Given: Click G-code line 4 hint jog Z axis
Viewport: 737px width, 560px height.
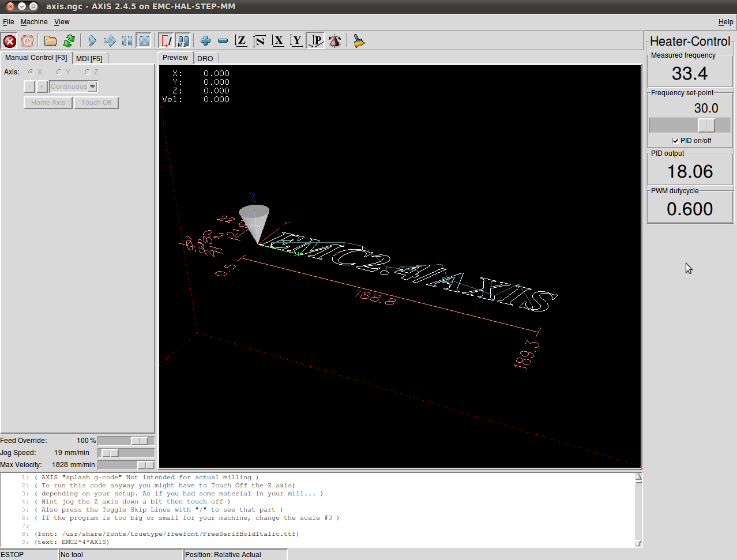Looking at the screenshot, I should (x=132, y=502).
